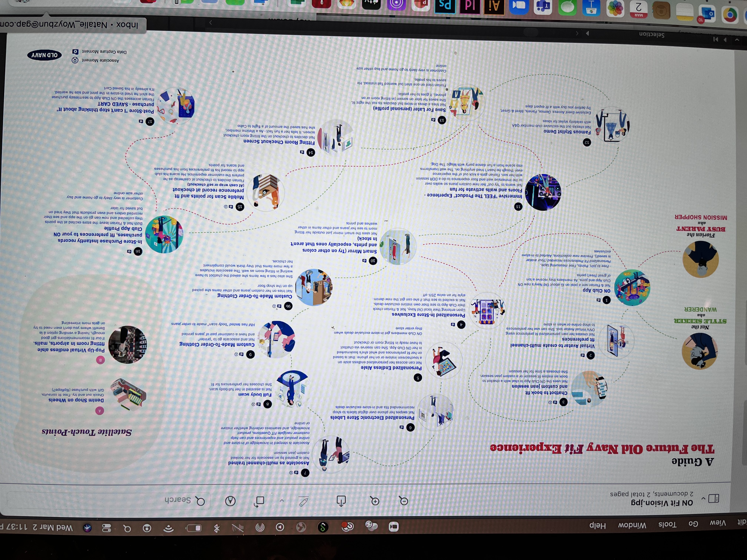Open the Highlight color dropdown chevron
The image size is (747, 560).
282,501
